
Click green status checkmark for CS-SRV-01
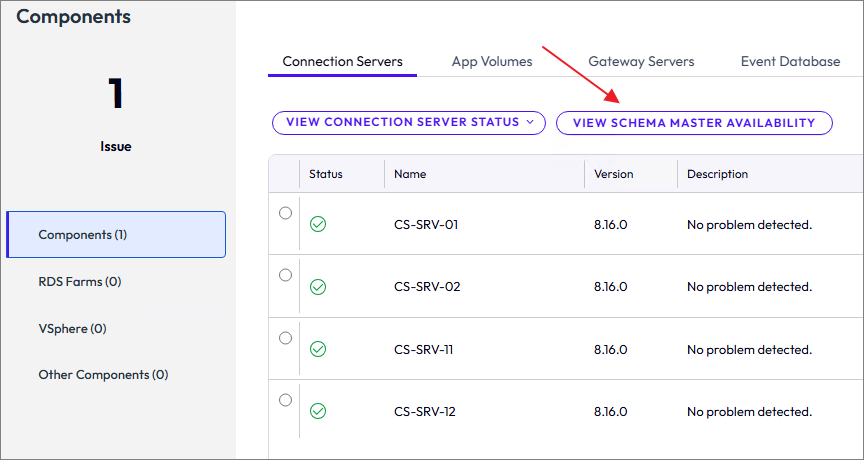pyautogui.click(x=318, y=224)
